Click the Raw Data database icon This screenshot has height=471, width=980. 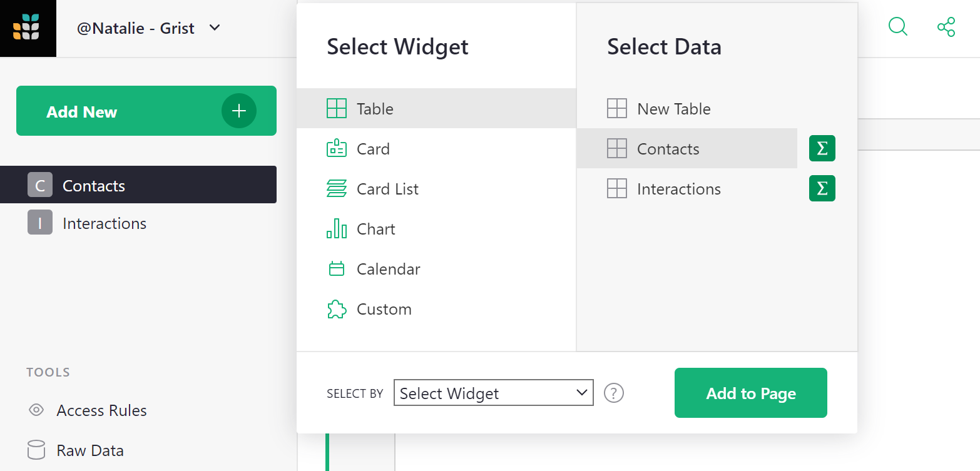[x=36, y=450]
